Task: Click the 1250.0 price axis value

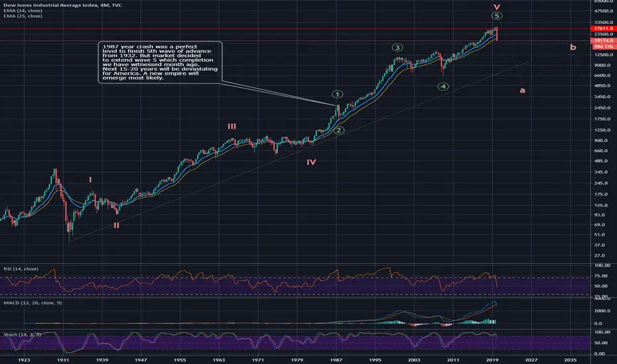Action: [603, 130]
